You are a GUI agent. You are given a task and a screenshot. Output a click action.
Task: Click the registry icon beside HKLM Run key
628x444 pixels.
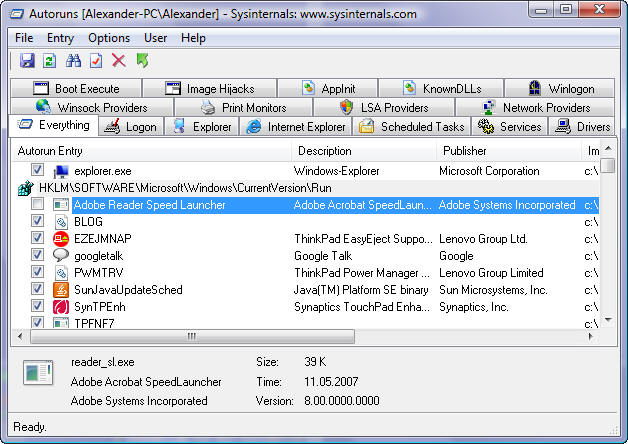click(x=26, y=188)
